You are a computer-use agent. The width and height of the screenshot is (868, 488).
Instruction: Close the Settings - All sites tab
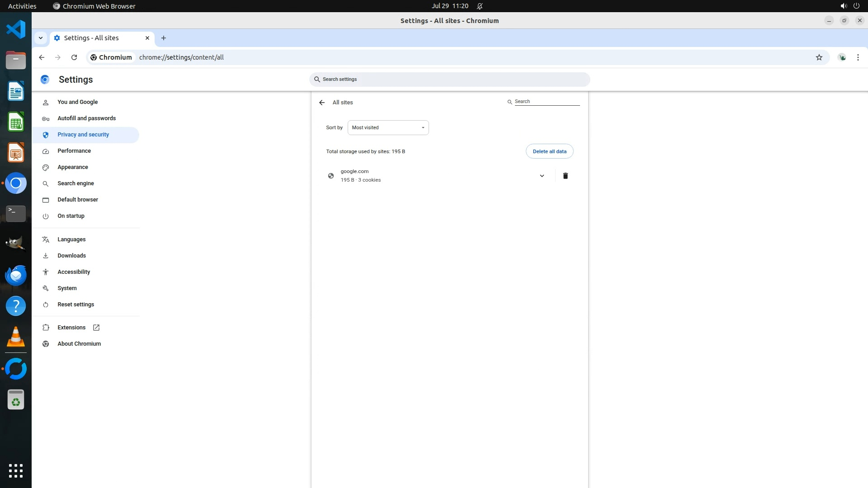click(x=147, y=38)
